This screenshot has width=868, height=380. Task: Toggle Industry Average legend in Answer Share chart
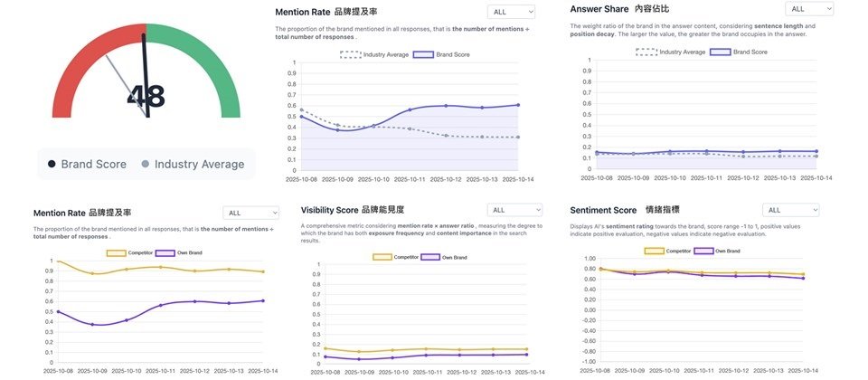pyautogui.click(x=670, y=52)
